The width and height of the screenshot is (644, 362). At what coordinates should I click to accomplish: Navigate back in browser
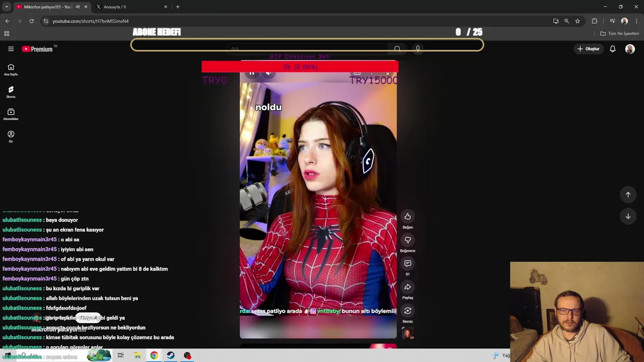click(x=7, y=21)
